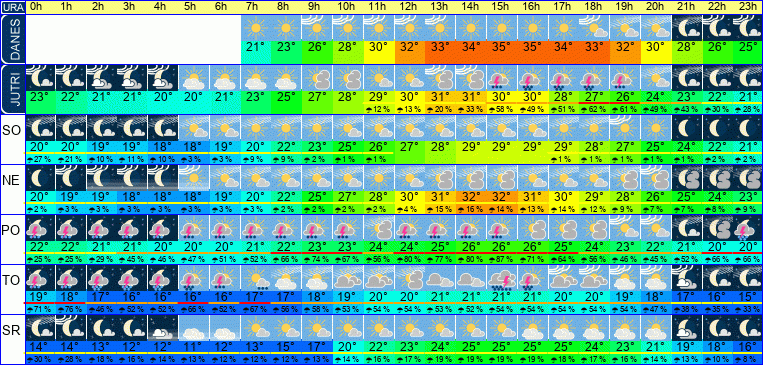Click the 12h column header
Screen dimensions: 763x365
[409, 7]
